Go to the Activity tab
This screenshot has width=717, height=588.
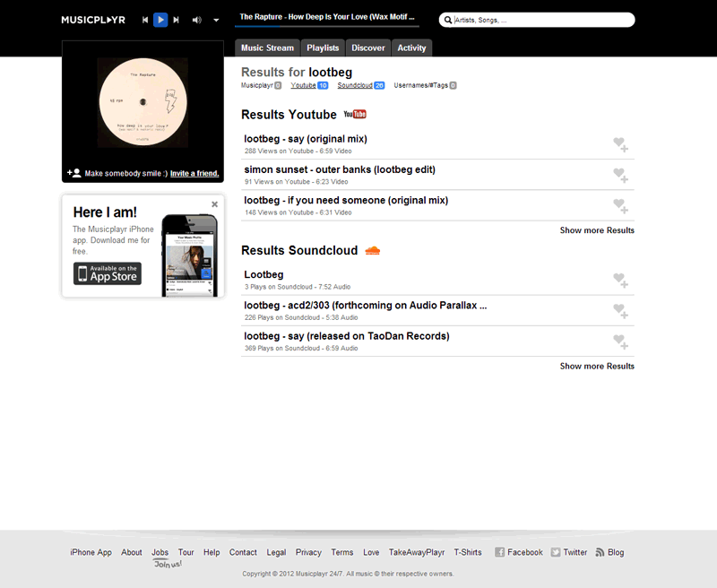click(411, 48)
